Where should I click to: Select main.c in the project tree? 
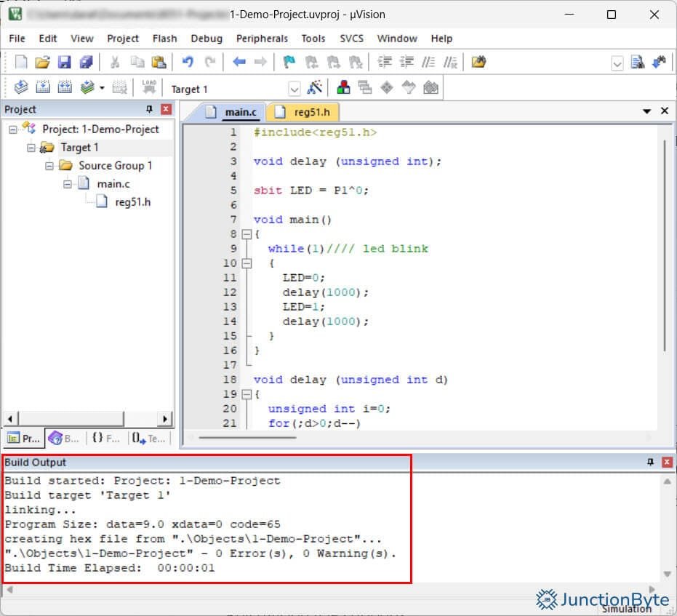pos(114,183)
